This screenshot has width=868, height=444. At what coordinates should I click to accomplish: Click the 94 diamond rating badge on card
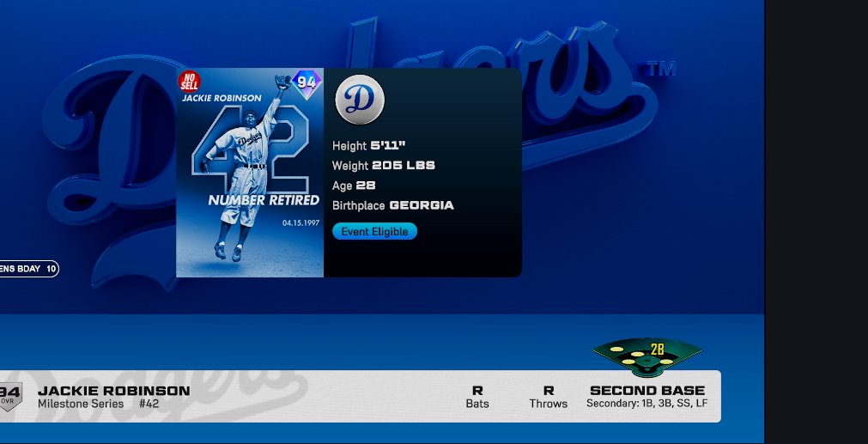coord(307,83)
